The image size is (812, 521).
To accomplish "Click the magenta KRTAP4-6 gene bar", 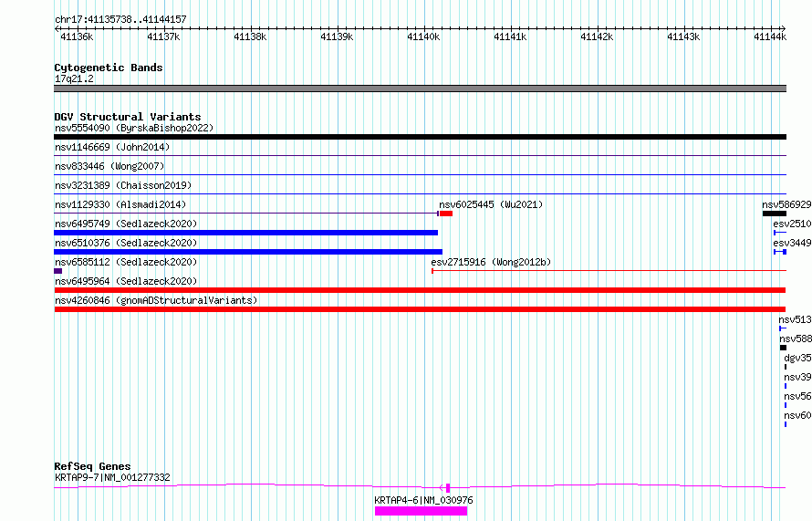I will pos(421,511).
